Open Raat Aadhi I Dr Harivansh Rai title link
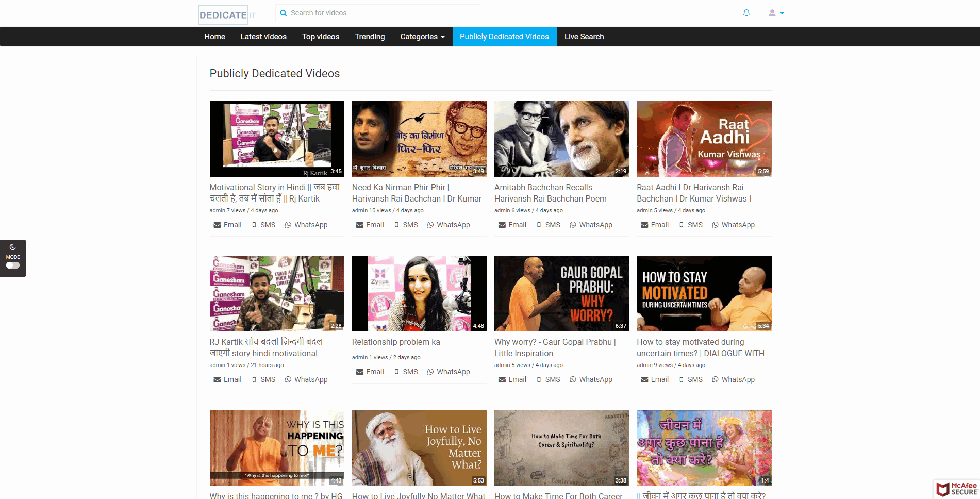Viewport: 980px width, 499px height. click(694, 193)
